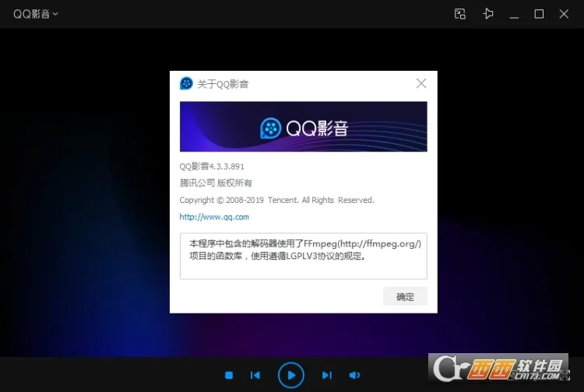Click the QQ影音 logo in dialog title
This screenshot has width=584, height=392.
(x=187, y=83)
